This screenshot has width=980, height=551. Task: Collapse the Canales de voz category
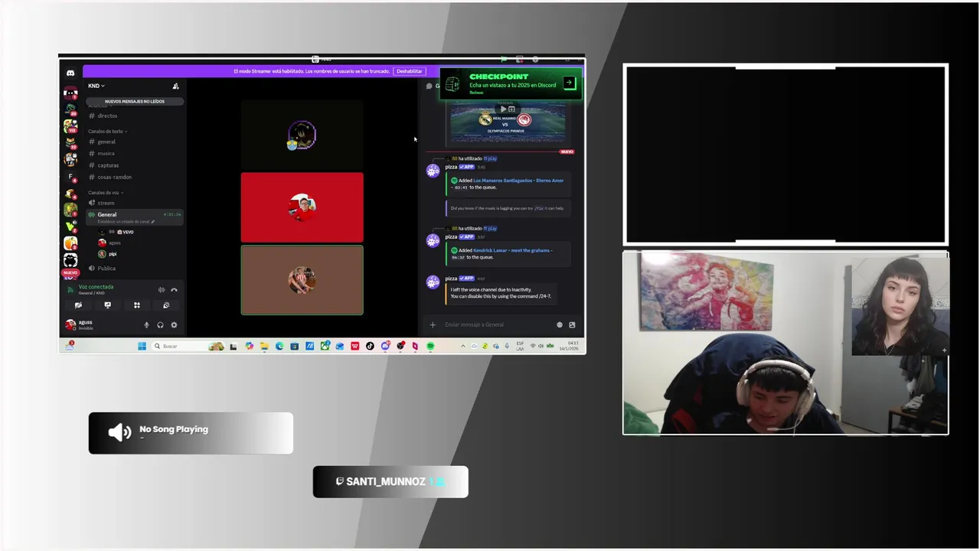tap(106, 192)
